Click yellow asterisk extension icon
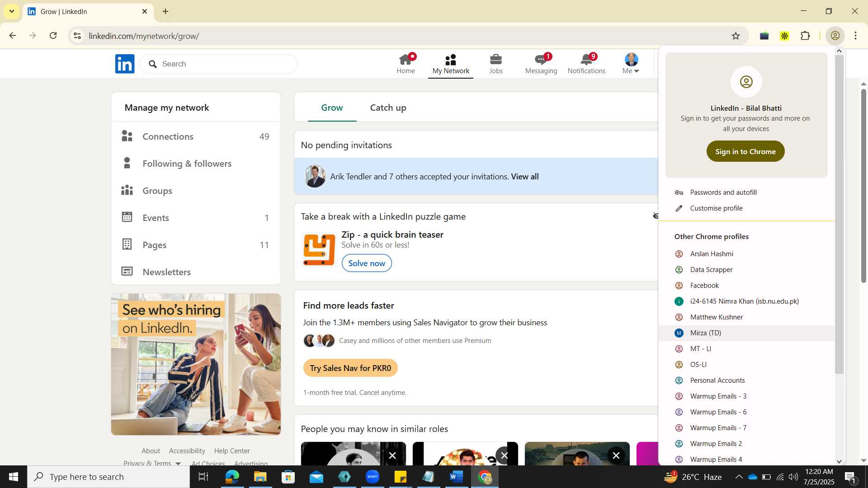868x488 pixels. [x=784, y=36]
